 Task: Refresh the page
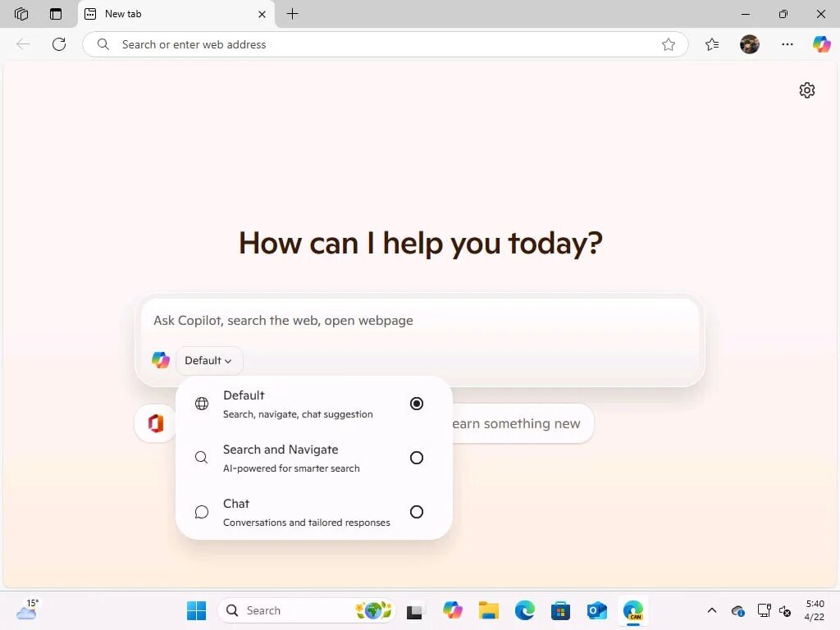59,44
